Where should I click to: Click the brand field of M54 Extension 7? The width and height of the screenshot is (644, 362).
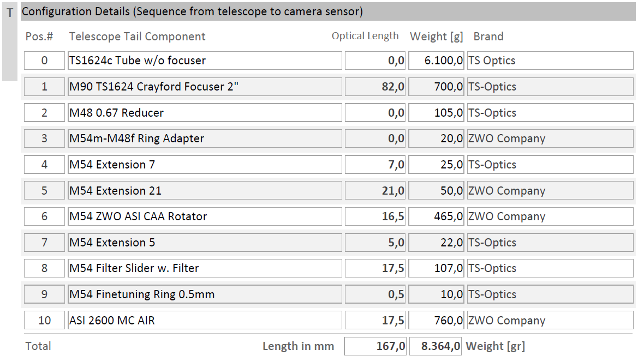[x=550, y=165]
